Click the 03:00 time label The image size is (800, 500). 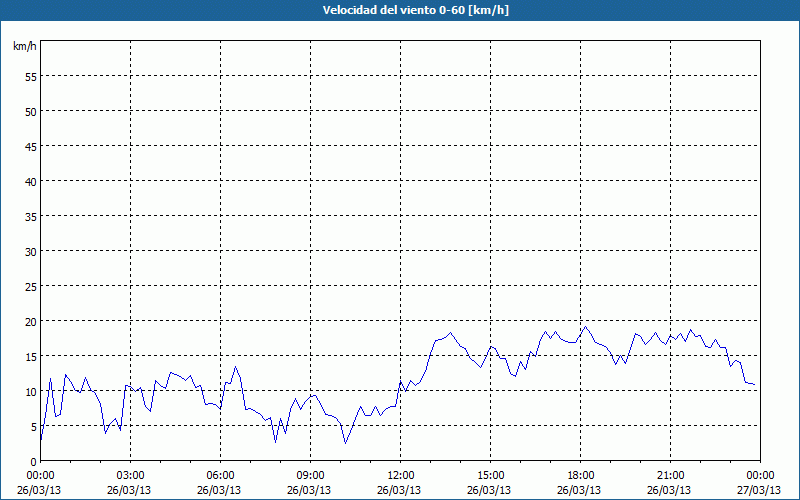coord(131,476)
